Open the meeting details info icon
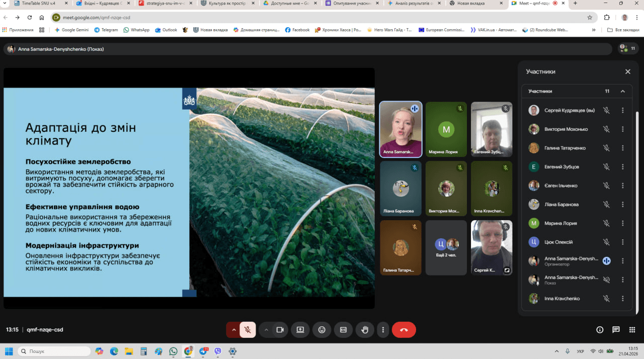644x359 pixels. click(x=600, y=330)
